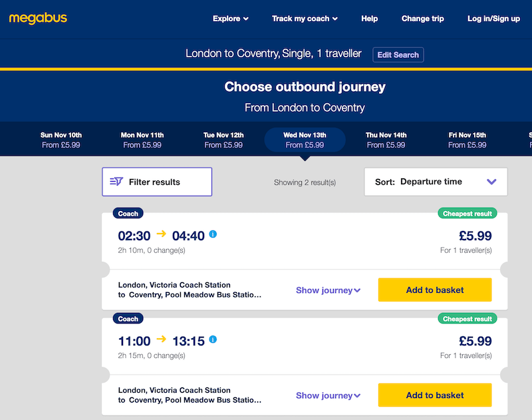The width and height of the screenshot is (532, 420).
Task: Click info icon next to 13:15 arrival
Action: click(x=213, y=339)
